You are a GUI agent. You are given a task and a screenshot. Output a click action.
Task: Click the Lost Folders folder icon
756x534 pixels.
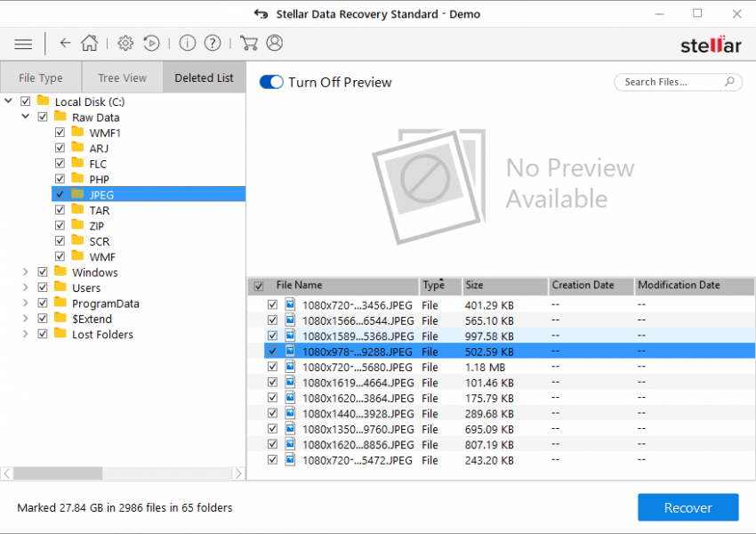point(60,334)
